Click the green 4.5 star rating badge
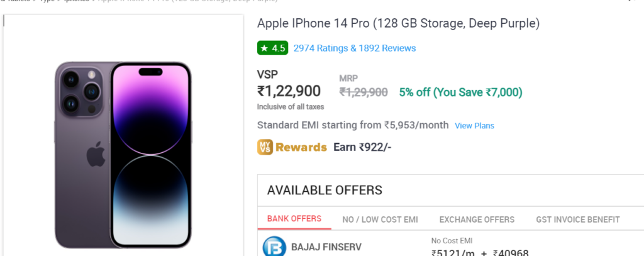The image size is (644, 256). pos(272,48)
